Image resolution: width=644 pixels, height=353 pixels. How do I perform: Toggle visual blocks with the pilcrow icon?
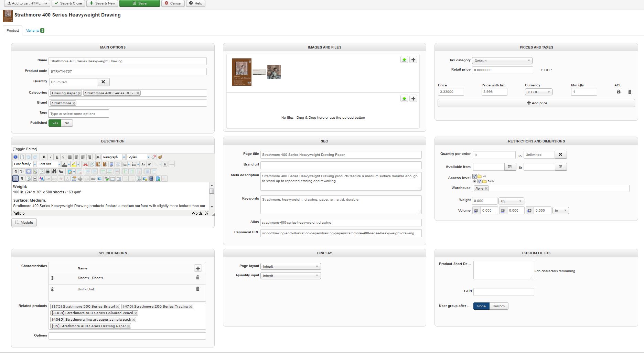22,179
